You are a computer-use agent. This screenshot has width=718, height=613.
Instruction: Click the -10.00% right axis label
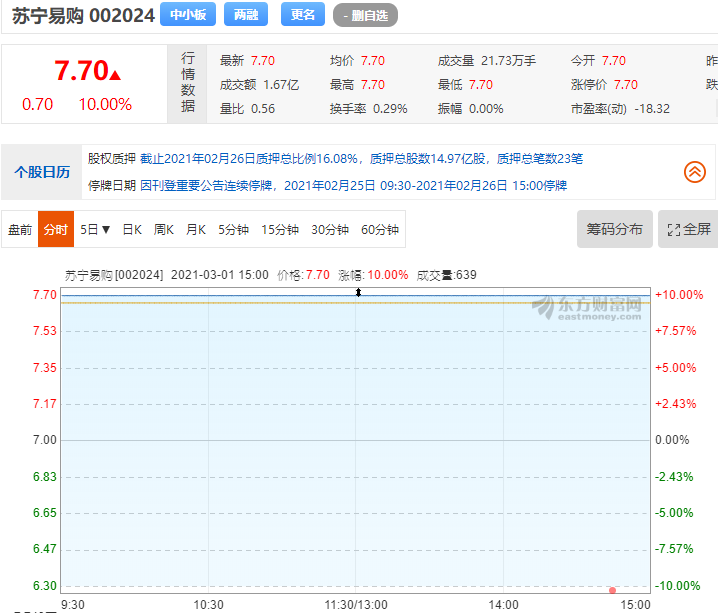point(677,586)
